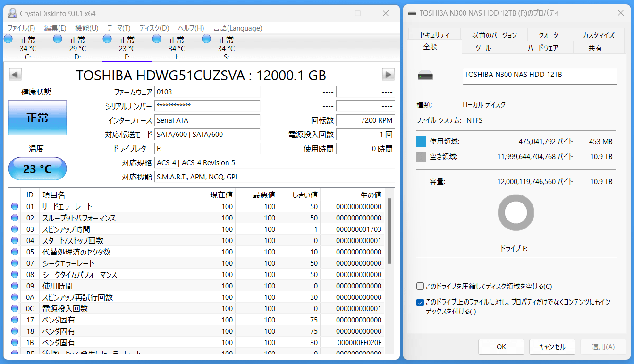Select drive C: health status icon
This screenshot has width=634, height=364.
[8, 39]
